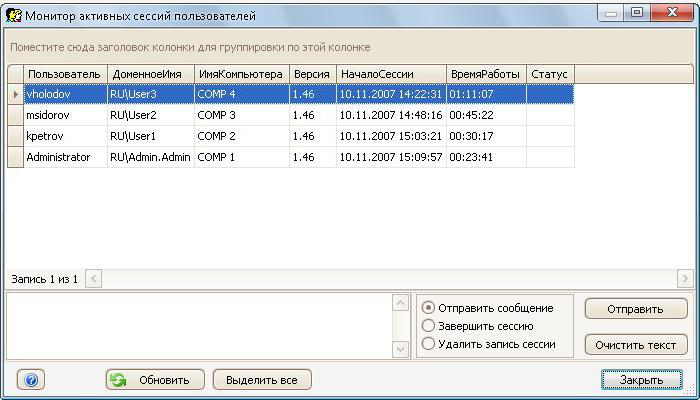Click the COMP 1 computer cell
This screenshot has width=700, height=400.
click(x=242, y=157)
